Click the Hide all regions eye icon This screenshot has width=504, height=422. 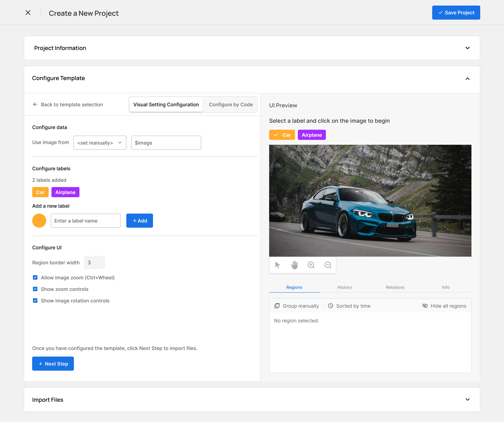(x=425, y=306)
